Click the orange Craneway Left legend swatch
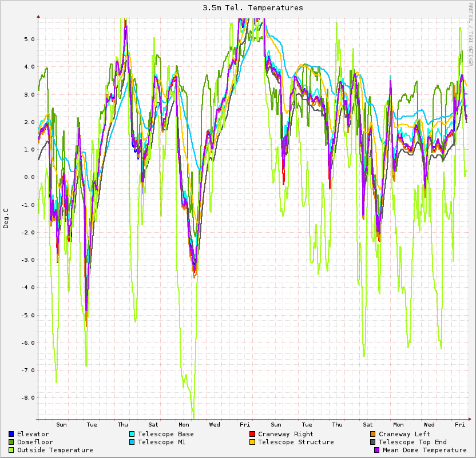This screenshot has height=458, width=476. click(373, 434)
